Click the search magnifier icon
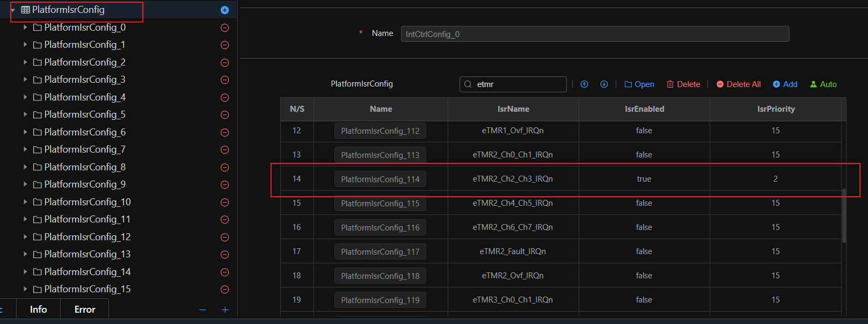The width and height of the screenshot is (868, 324). pyautogui.click(x=468, y=84)
